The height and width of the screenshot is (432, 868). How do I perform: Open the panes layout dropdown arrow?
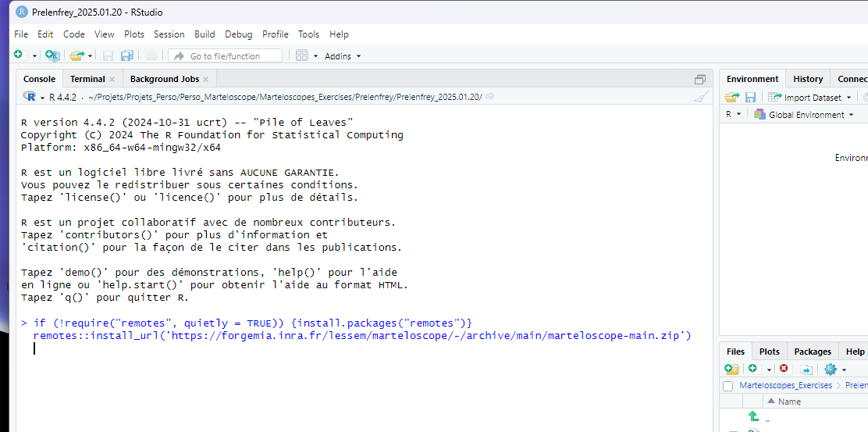(x=315, y=56)
